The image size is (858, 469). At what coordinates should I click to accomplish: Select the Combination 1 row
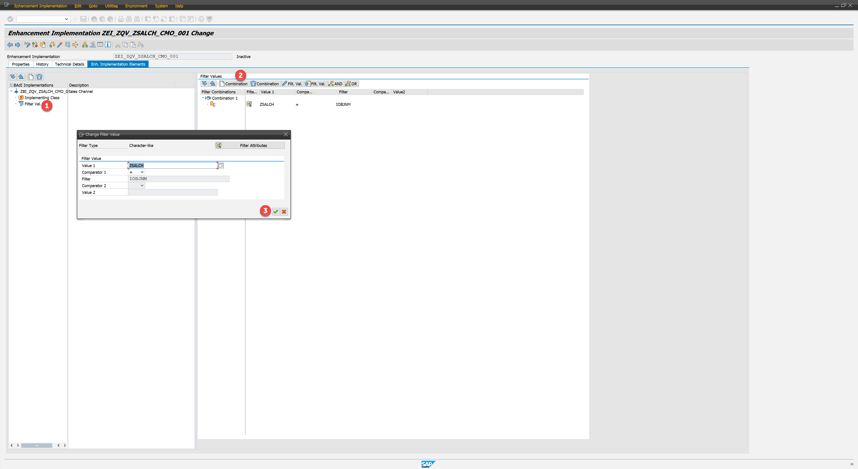click(224, 98)
